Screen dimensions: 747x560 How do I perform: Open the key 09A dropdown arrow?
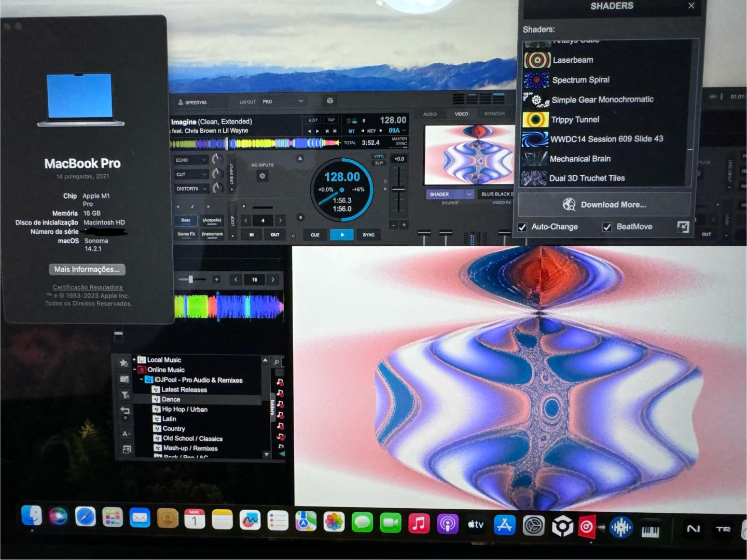(x=404, y=130)
